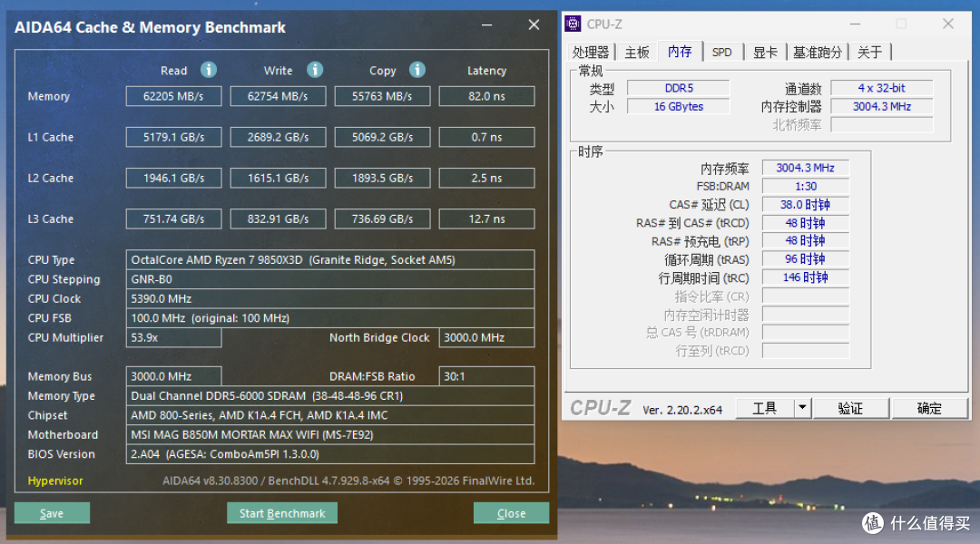Minimize the AIDA64 benchmark window

[x=487, y=25]
